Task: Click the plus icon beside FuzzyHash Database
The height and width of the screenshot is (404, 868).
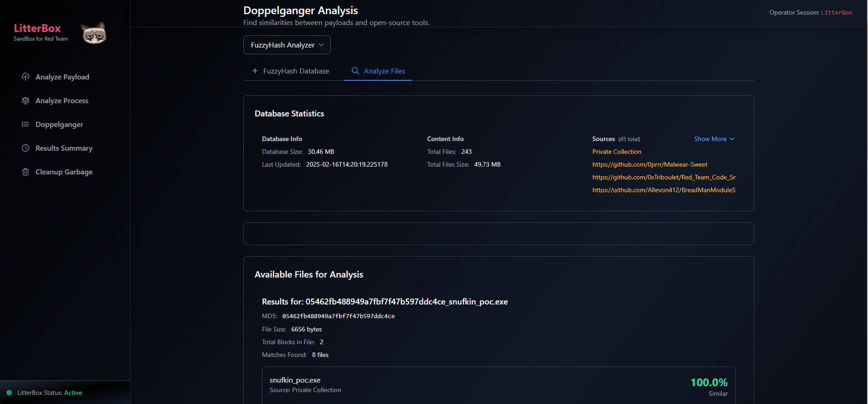Action: [x=255, y=71]
